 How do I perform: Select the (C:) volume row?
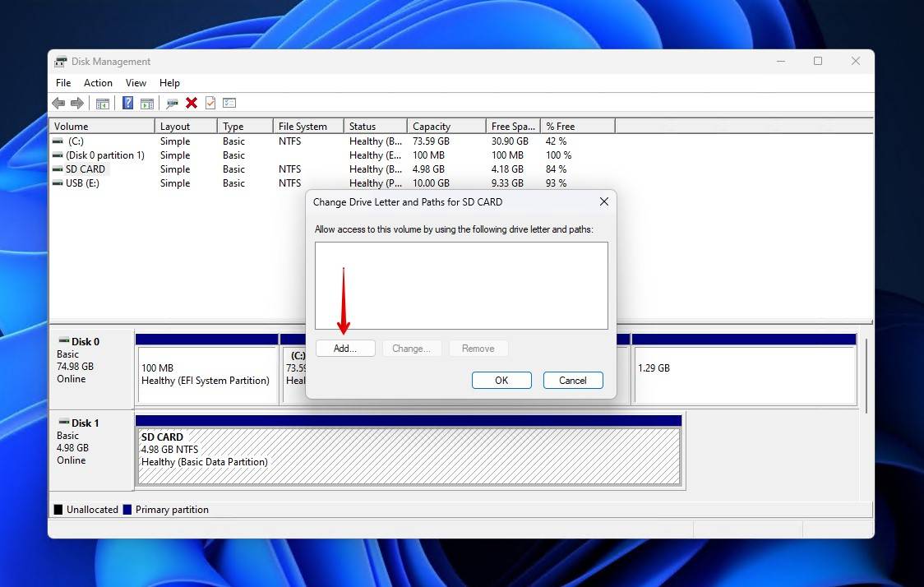333,141
